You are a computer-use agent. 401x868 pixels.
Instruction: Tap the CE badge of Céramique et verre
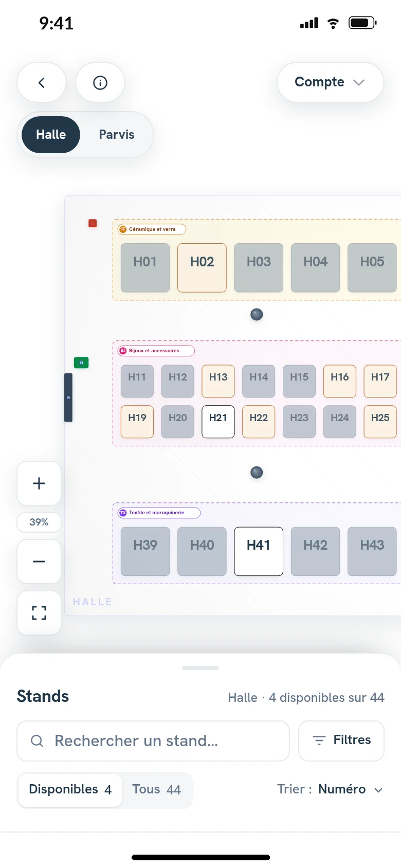tap(123, 229)
